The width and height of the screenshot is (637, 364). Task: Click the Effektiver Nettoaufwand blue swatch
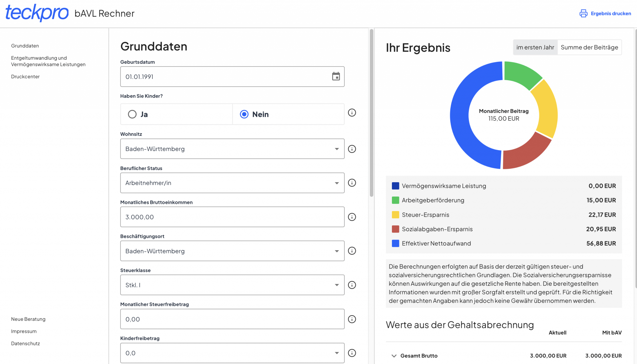[395, 243]
